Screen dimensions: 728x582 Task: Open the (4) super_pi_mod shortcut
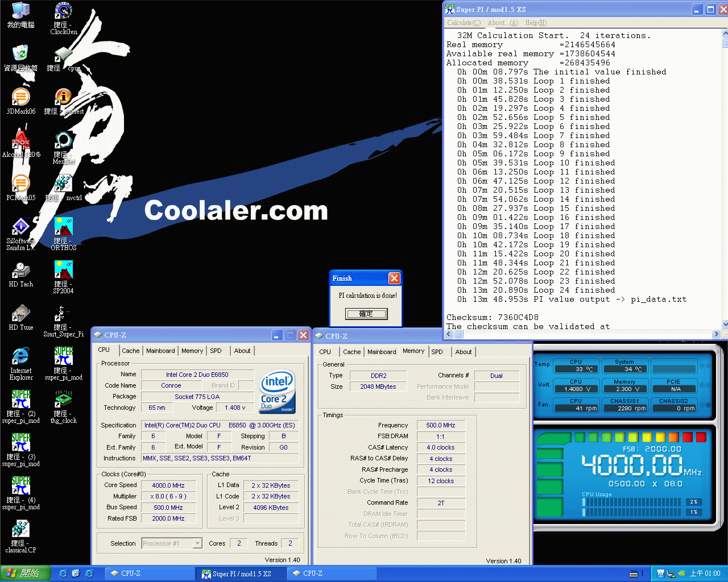coord(21,493)
